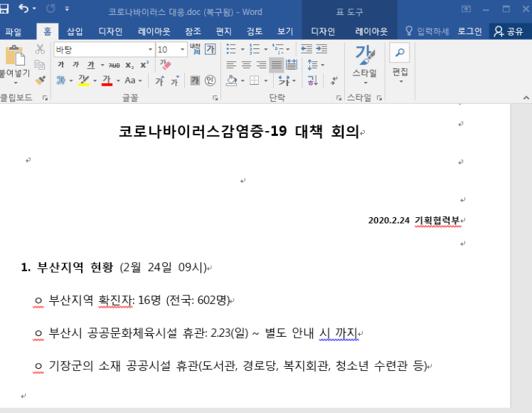Align text right
Image resolution: width=532 pixels, height=413 pixels.
261,65
